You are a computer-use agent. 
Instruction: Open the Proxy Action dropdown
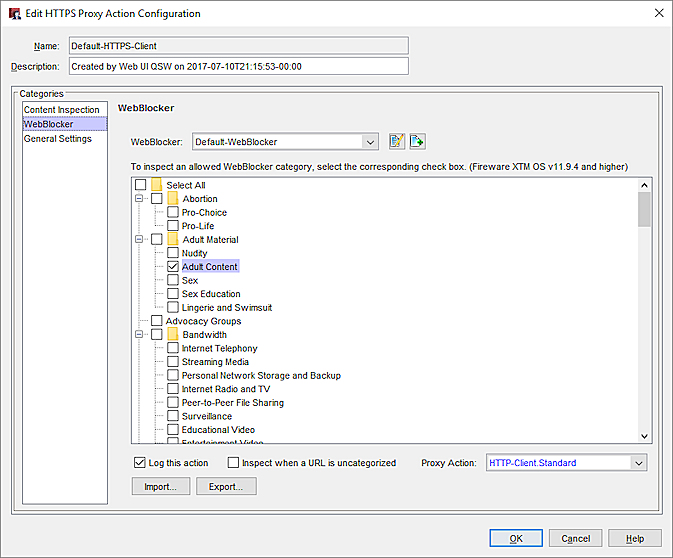point(638,463)
